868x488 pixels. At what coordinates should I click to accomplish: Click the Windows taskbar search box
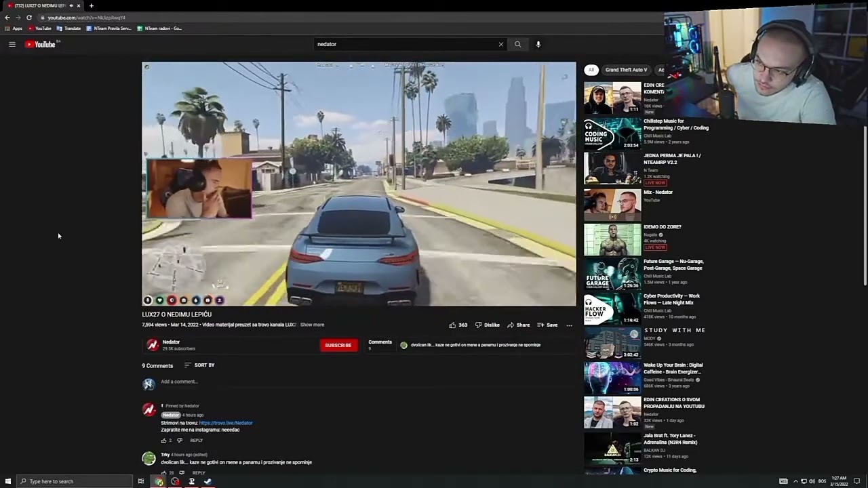coord(75,481)
